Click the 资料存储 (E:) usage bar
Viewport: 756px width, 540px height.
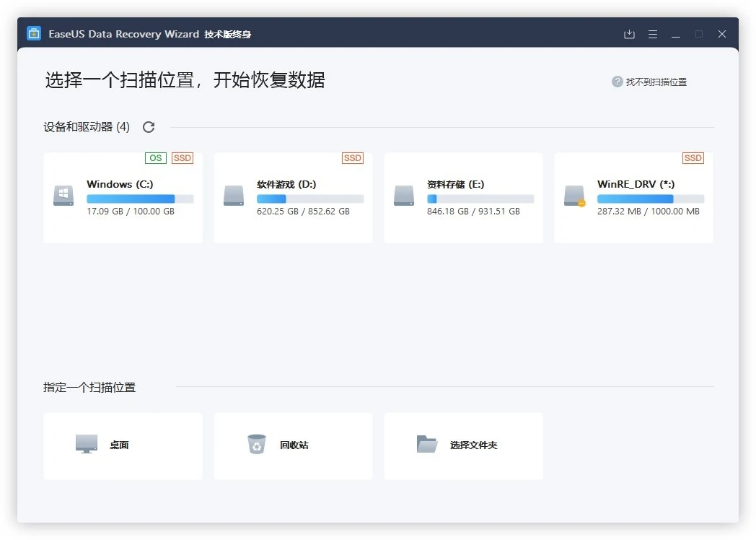pos(480,199)
